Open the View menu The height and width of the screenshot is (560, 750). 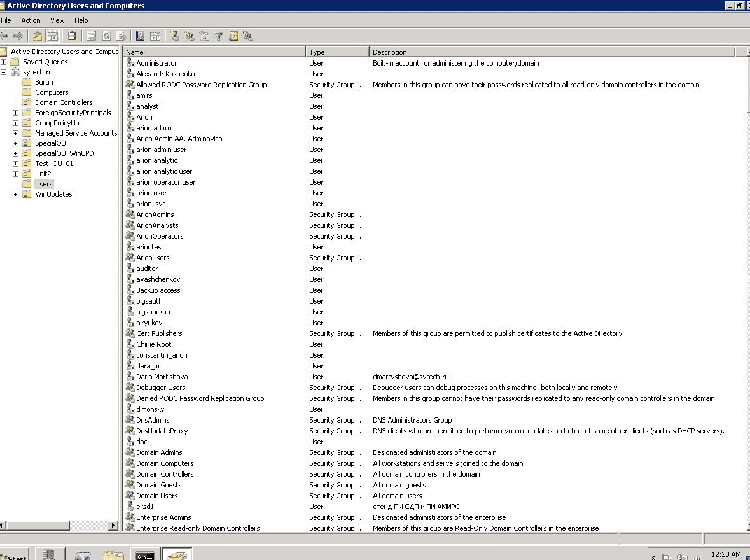click(x=57, y=20)
